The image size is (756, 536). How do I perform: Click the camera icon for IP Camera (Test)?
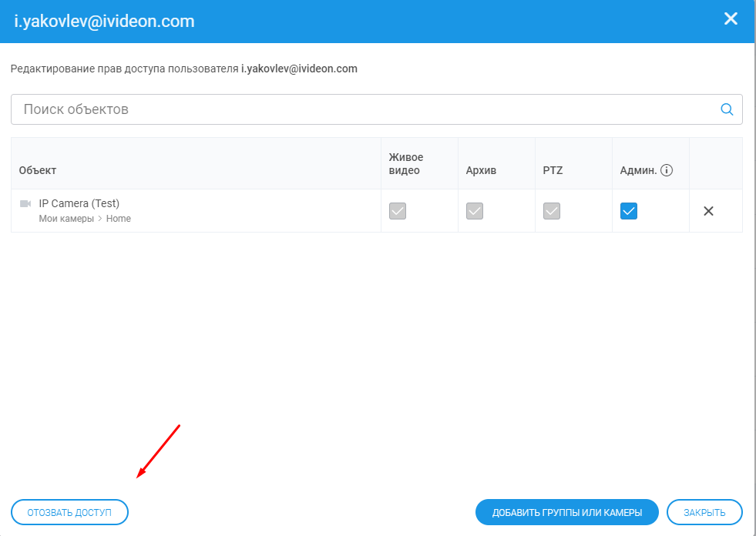(x=25, y=204)
